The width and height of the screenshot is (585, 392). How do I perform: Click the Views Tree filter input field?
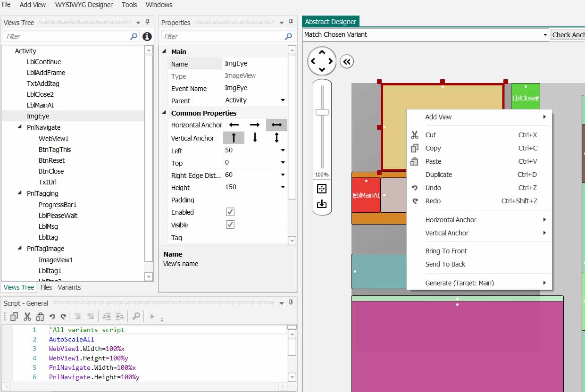66,36
